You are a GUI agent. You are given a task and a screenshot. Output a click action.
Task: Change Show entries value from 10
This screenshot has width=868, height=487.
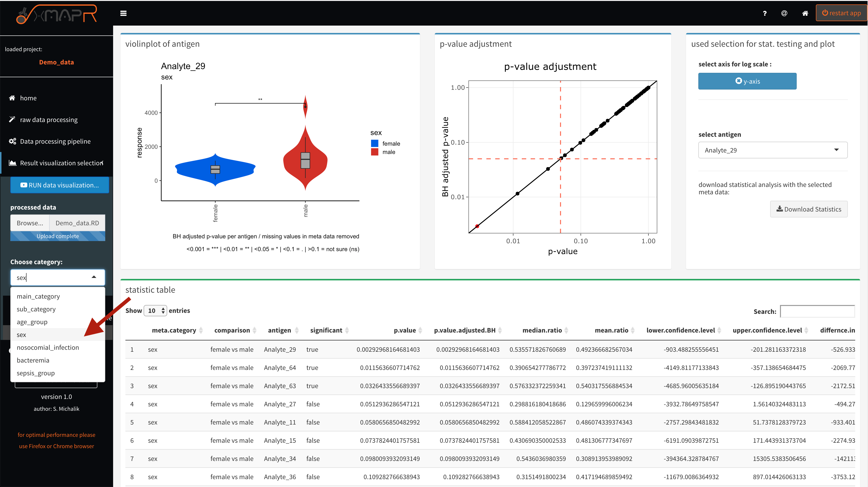(x=155, y=310)
